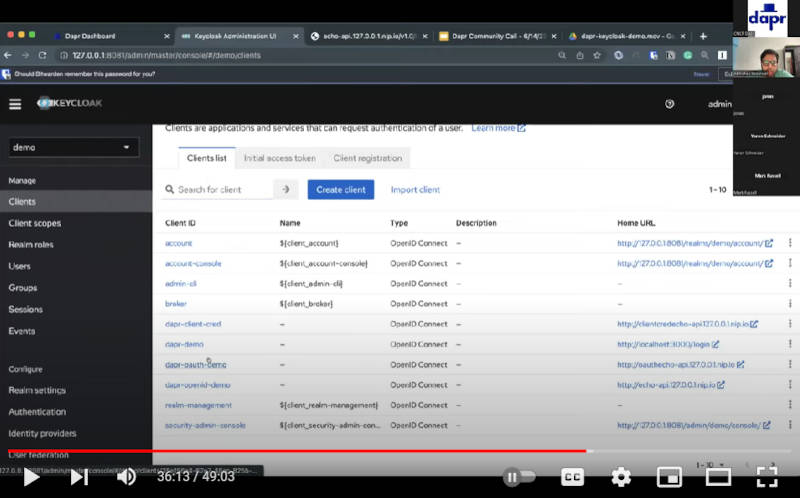Open the account-console client

pyautogui.click(x=193, y=263)
